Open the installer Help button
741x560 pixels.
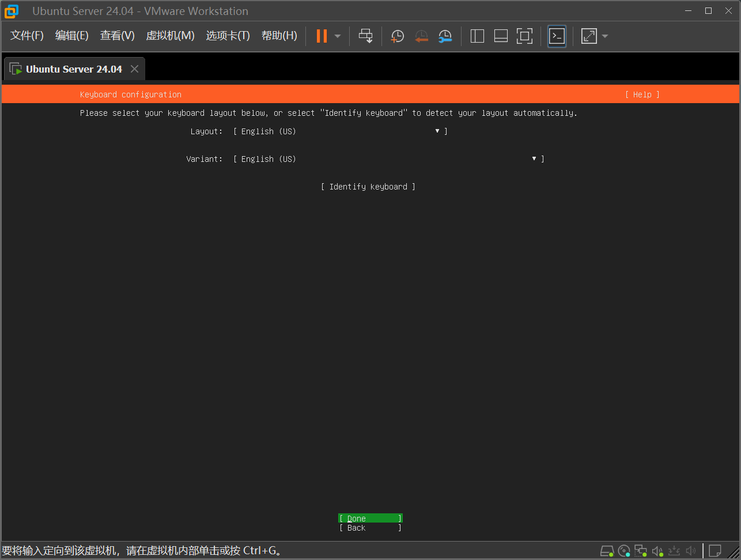[642, 94]
